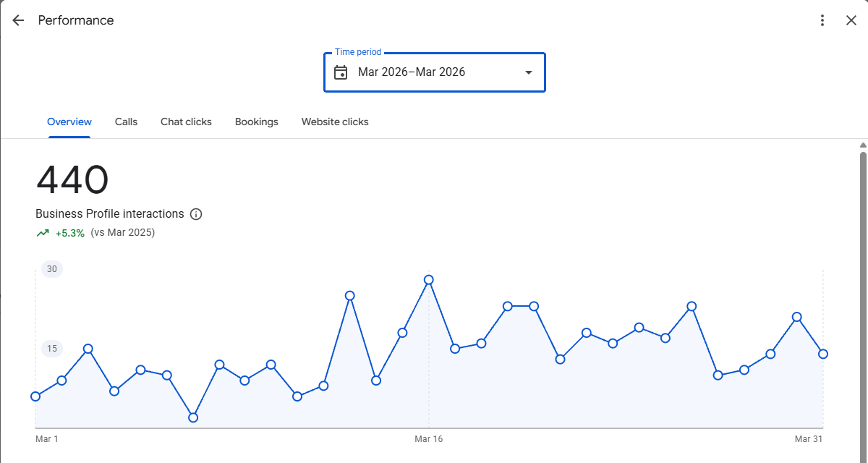868x463 pixels.
Task: Click the lowest data point on the chart
Action: pyautogui.click(x=193, y=417)
